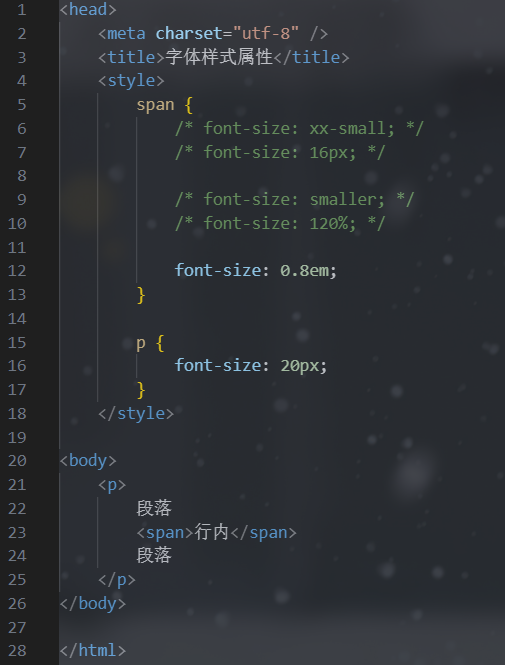Click the closing span tag on line 23
This screenshot has height=665, width=505.
pos(263,533)
